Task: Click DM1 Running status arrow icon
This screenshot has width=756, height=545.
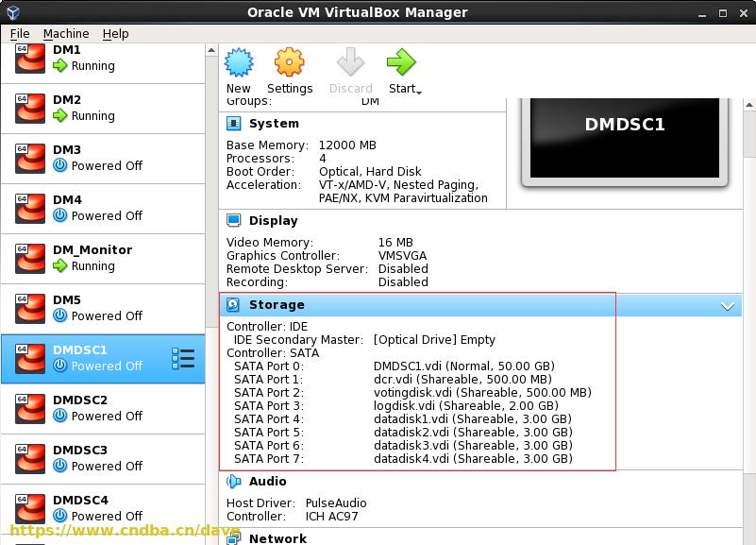Action: (59, 65)
